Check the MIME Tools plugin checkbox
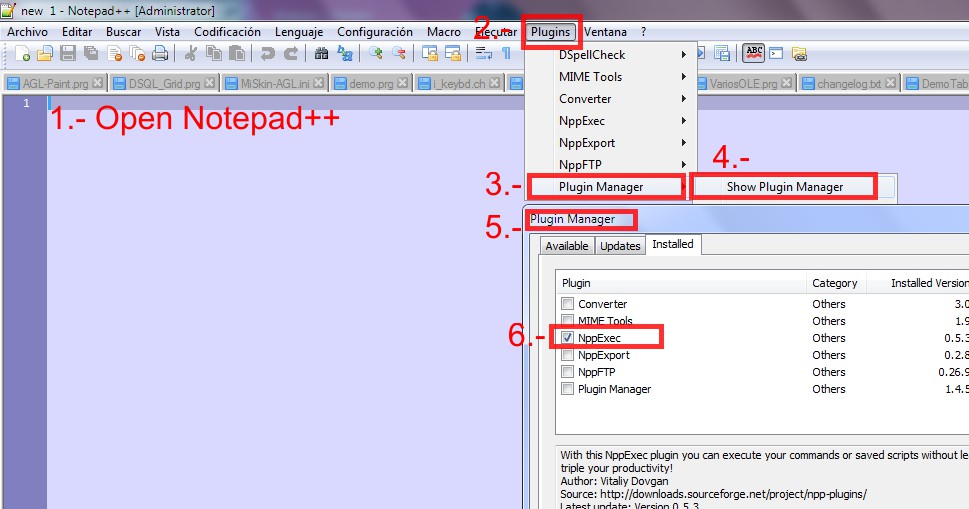Image resolution: width=969 pixels, height=509 pixels. coord(567,320)
